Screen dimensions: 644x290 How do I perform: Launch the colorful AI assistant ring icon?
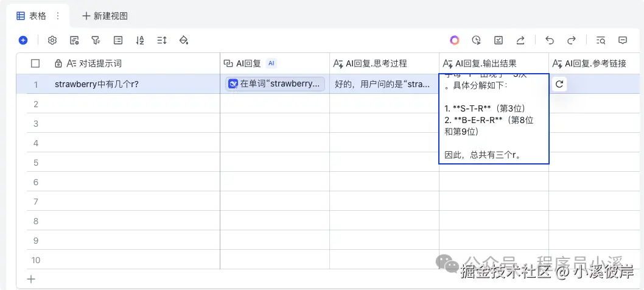(x=455, y=40)
